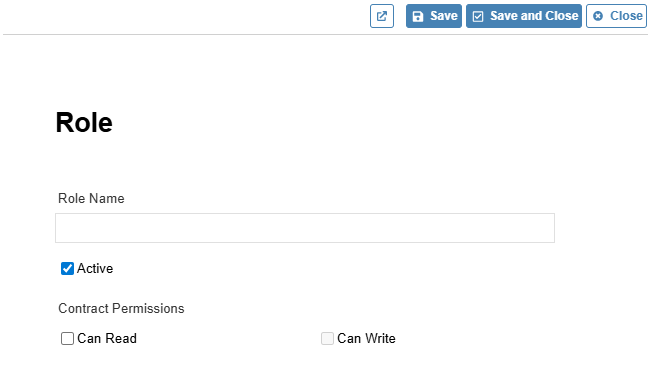Save the role record
This screenshot has height=377, width=648.
pos(434,16)
